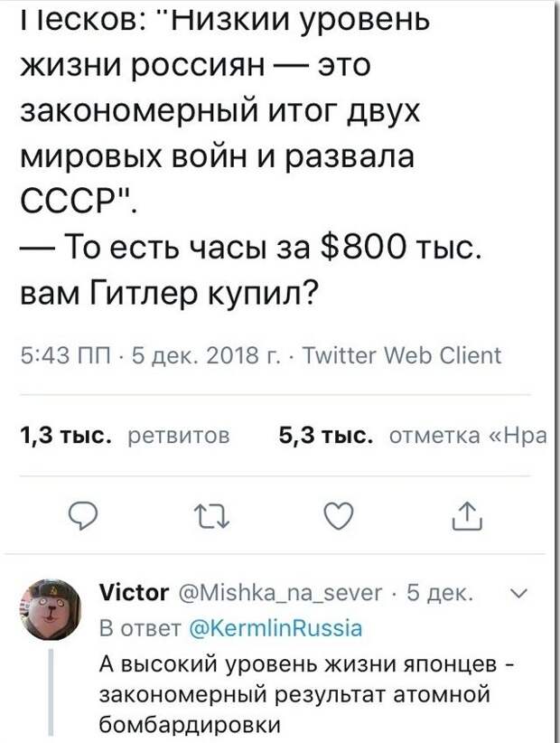Click the Twitter Web Client source label
Viewport: 560px width, 743px height.
401,355
